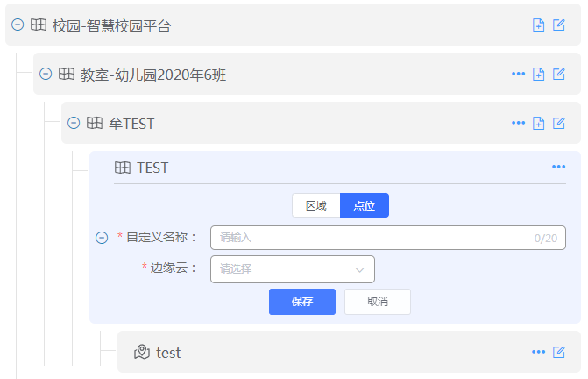Collapse the 校园-智慧校园平台 tree node
Screen dimensions: 588x379
tap(18, 25)
